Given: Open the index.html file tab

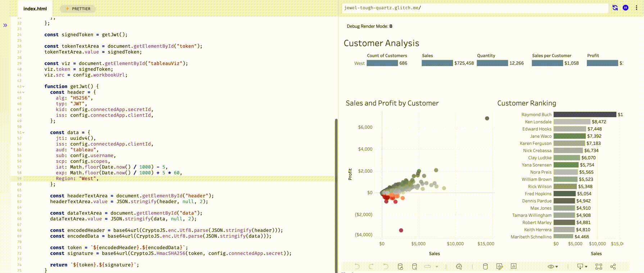Looking at the screenshot, I should coord(35,9).
